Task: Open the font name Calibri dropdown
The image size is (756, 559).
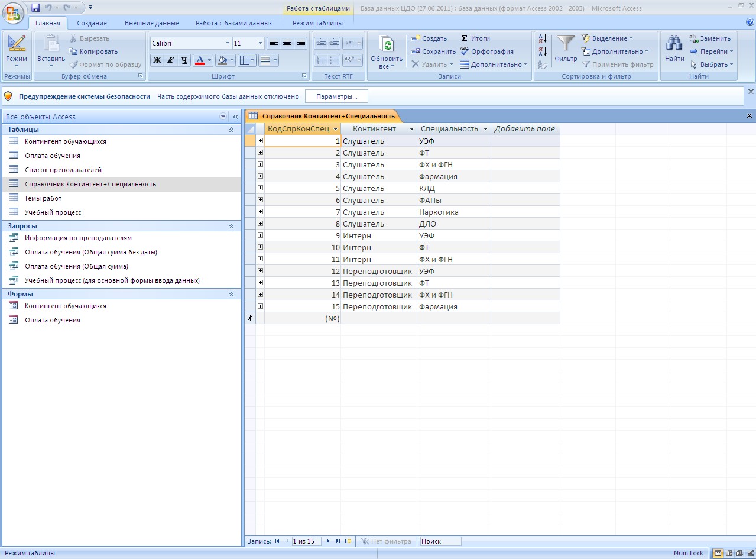Action: [228, 43]
